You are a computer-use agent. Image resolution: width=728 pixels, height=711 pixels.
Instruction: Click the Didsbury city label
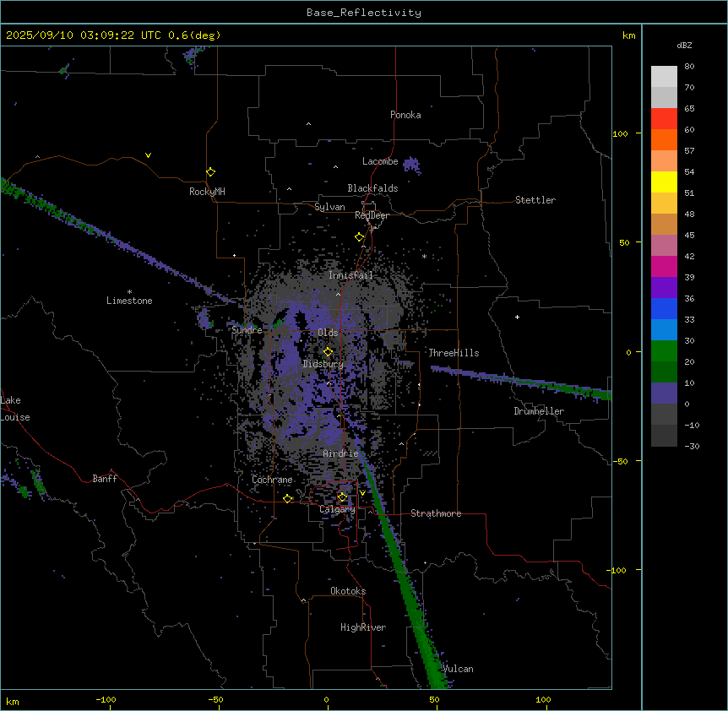tap(323, 364)
